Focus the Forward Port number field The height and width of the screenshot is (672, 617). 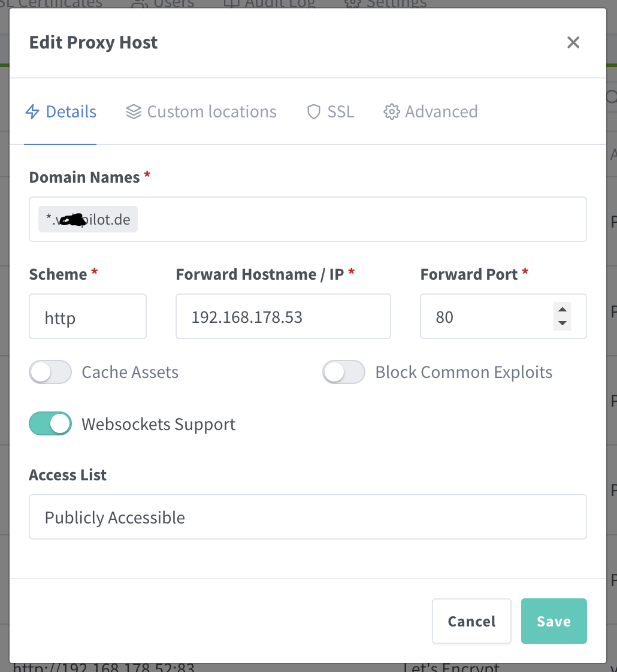[485, 316]
